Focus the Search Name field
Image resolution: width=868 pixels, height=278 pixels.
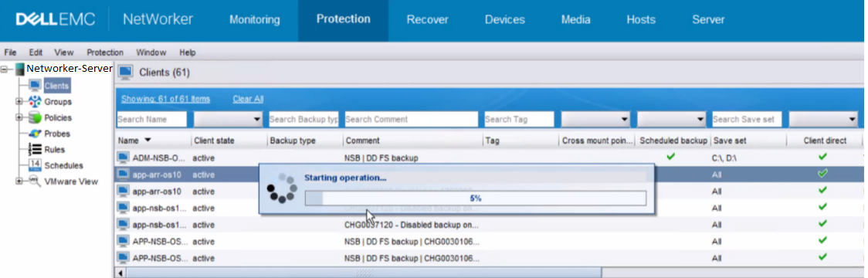click(x=151, y=119)
